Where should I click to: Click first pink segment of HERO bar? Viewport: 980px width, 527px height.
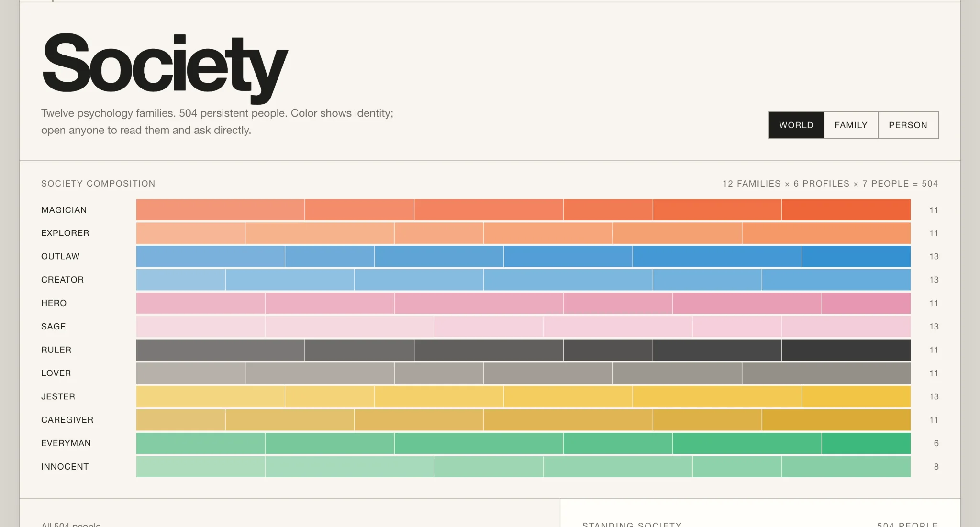(x=200, y=303)
